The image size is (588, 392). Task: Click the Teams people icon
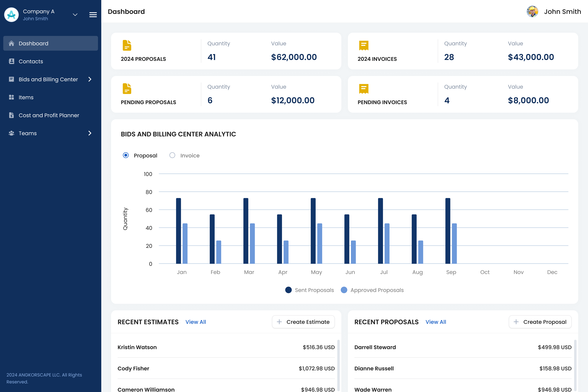pyautogui.click(x=12, y=133)
